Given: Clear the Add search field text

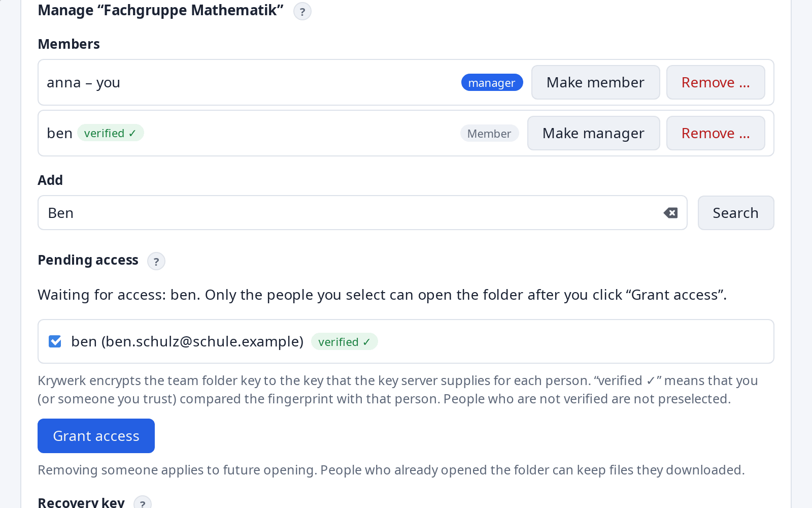Looking at the screenshot, I should (670, 213).
